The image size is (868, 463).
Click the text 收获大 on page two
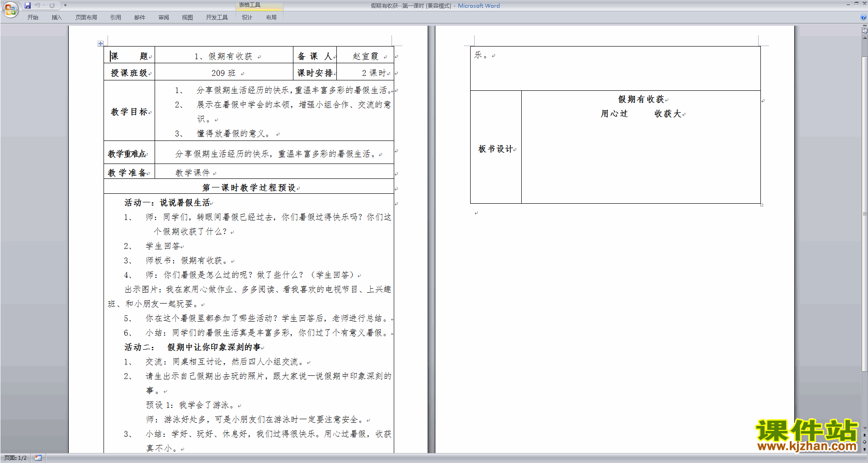668,113
